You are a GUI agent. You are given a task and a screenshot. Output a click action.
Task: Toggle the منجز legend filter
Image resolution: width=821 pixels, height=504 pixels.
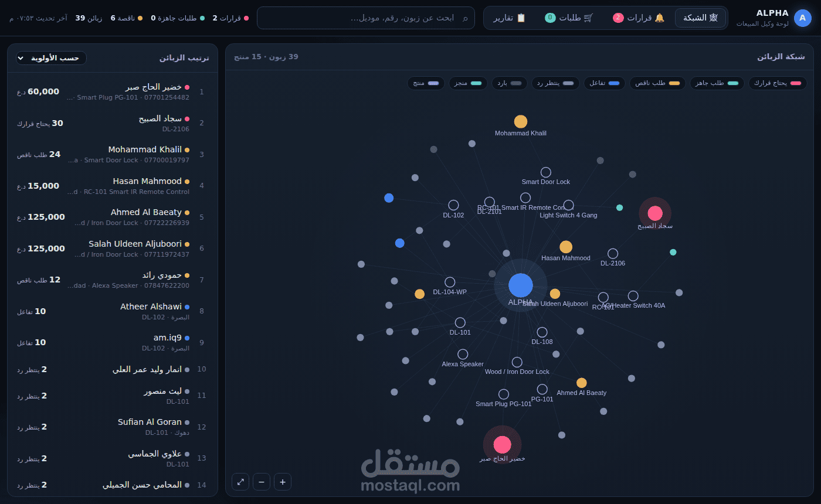click(468, 83)
